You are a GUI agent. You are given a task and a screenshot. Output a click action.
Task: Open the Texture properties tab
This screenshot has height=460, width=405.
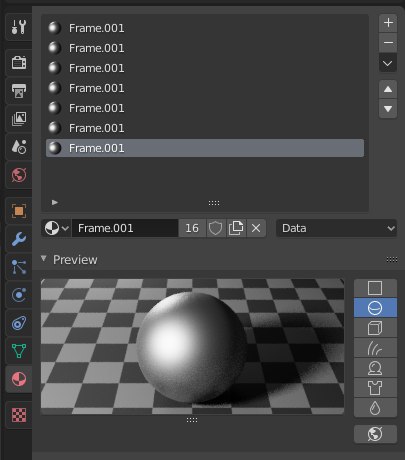19,415
